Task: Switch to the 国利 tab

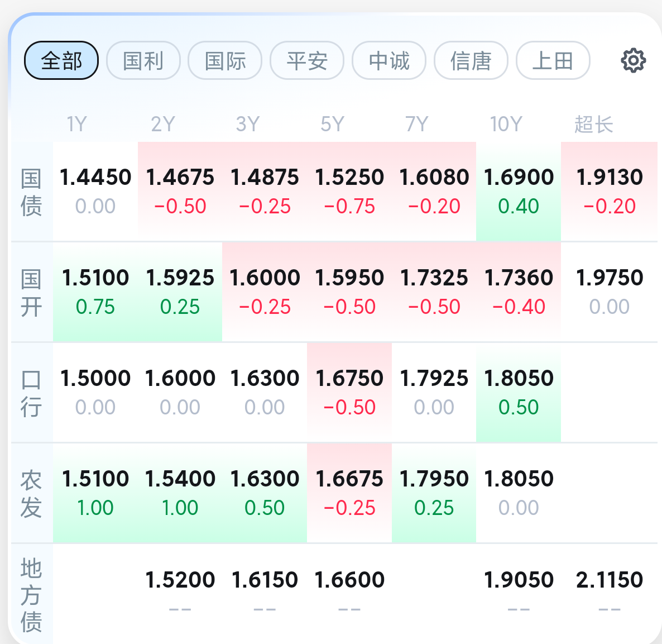Action: (x=143, y=60)
